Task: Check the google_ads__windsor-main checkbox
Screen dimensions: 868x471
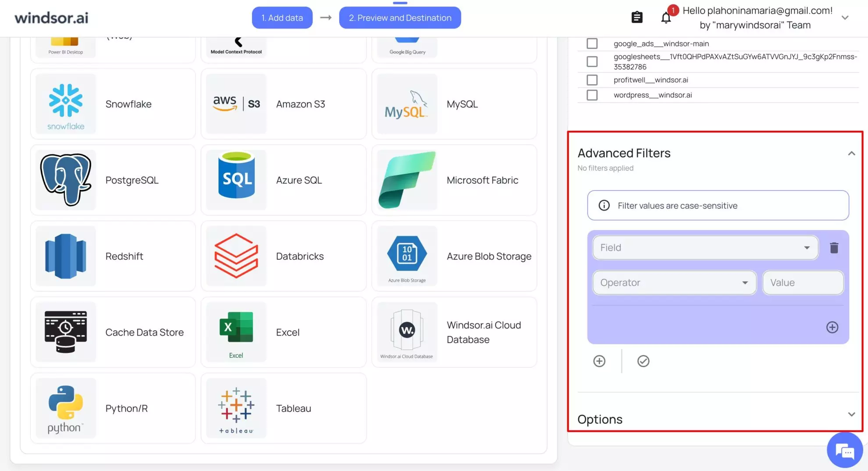Action: tap(592, 43)
